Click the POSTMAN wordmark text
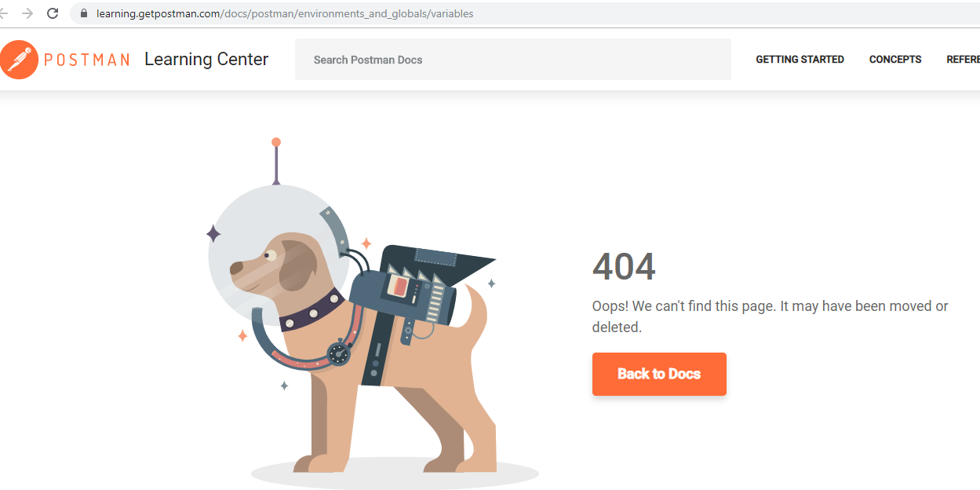The width and height of the screenshot is (980, 490). coord(86,60)
